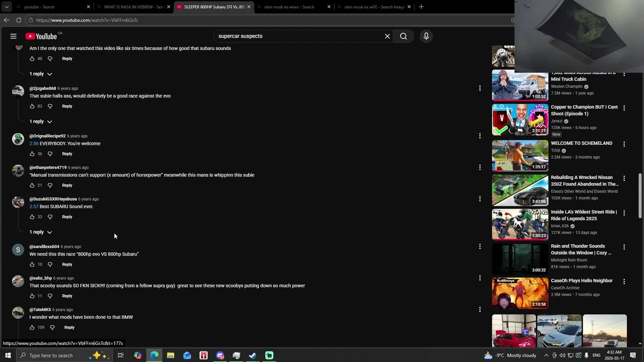Image resolution: width=644 pixels, height=362 pixels.
Task: Open Task View on taskbar
Action: pos(121,355)
